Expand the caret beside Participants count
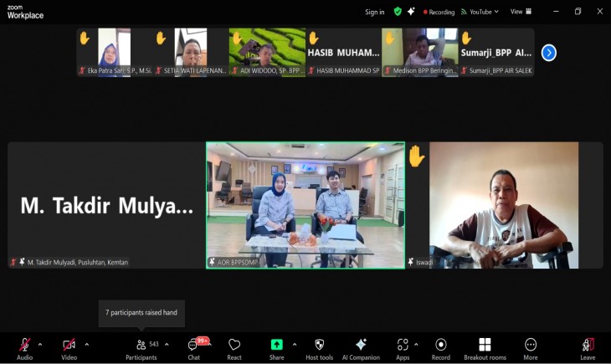The image size is (611, 364). (x=167, y=345)
